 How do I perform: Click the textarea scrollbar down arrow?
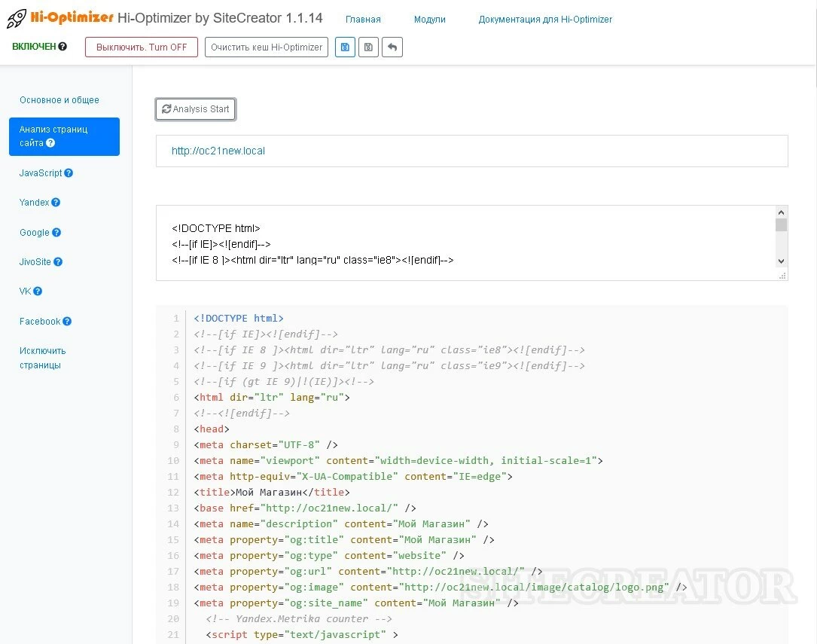point(781,261)
